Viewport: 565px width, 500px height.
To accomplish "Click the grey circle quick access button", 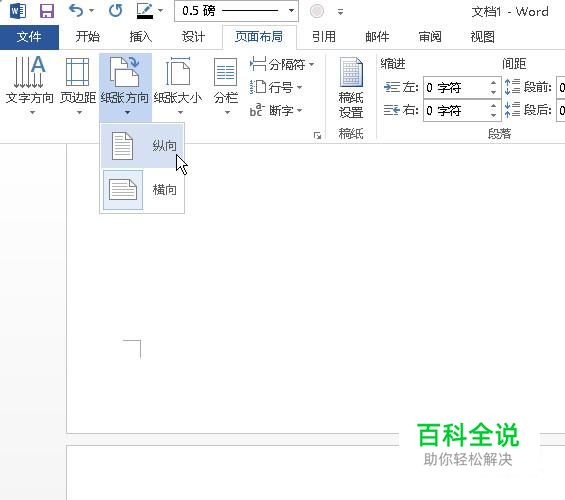I will [x=317, y=11].
